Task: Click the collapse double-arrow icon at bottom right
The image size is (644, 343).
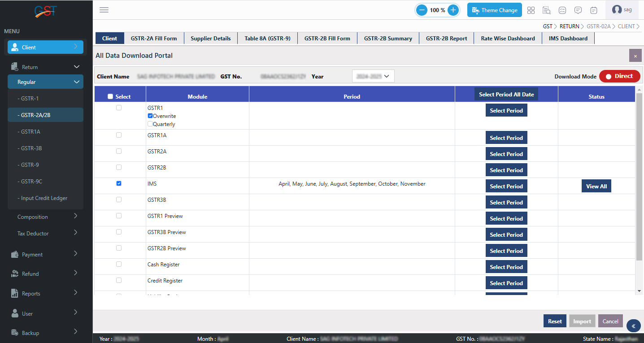Action: pos(633,326)
